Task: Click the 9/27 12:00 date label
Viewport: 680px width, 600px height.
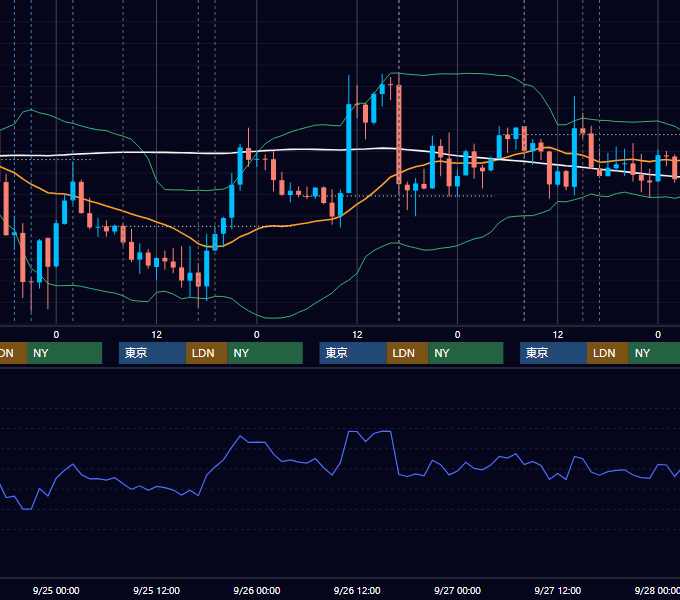Action: pos(558,590)
